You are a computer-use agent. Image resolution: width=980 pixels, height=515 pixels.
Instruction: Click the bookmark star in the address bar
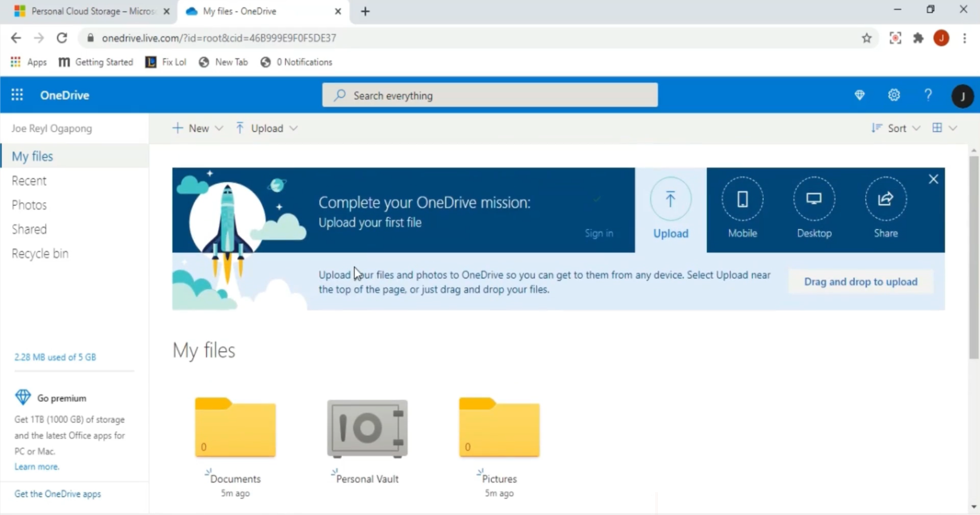coord(866,38)
